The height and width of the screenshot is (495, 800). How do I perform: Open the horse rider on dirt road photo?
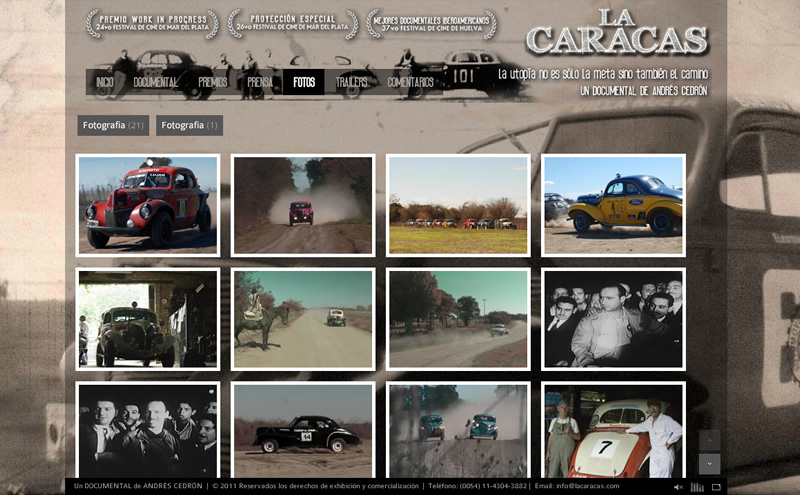coord(303,319)
